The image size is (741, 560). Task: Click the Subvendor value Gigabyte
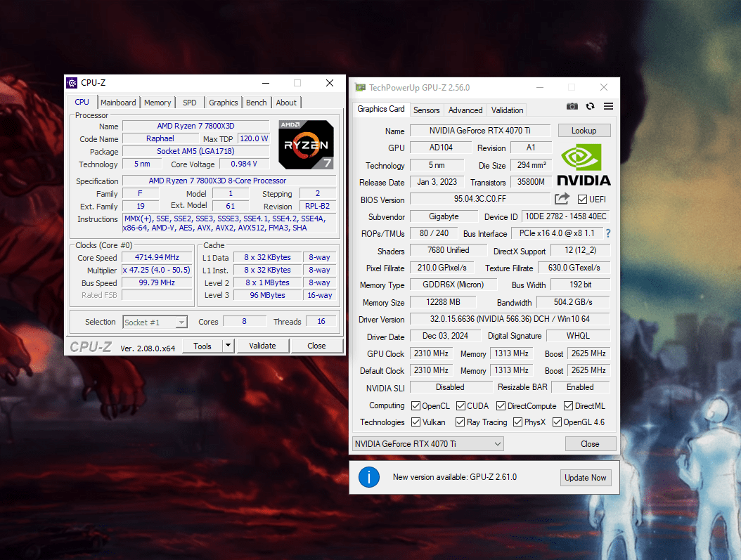(x=444, y=216)
